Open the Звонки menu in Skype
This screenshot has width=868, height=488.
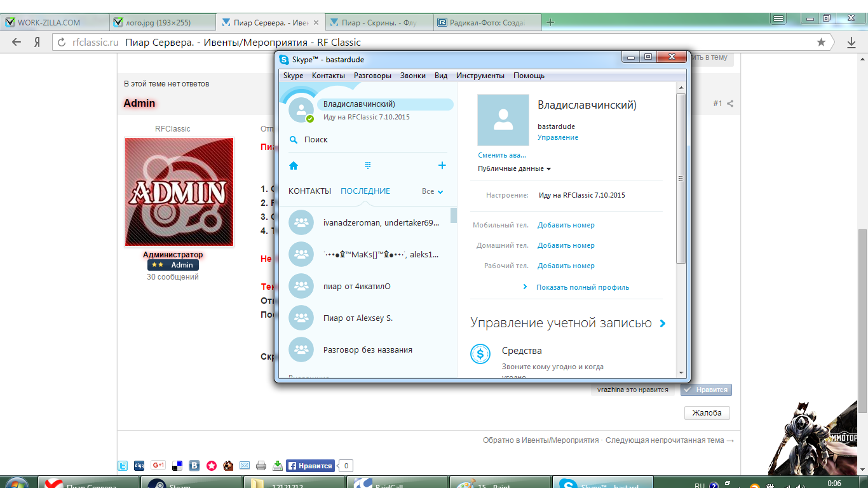pos(413,76)
